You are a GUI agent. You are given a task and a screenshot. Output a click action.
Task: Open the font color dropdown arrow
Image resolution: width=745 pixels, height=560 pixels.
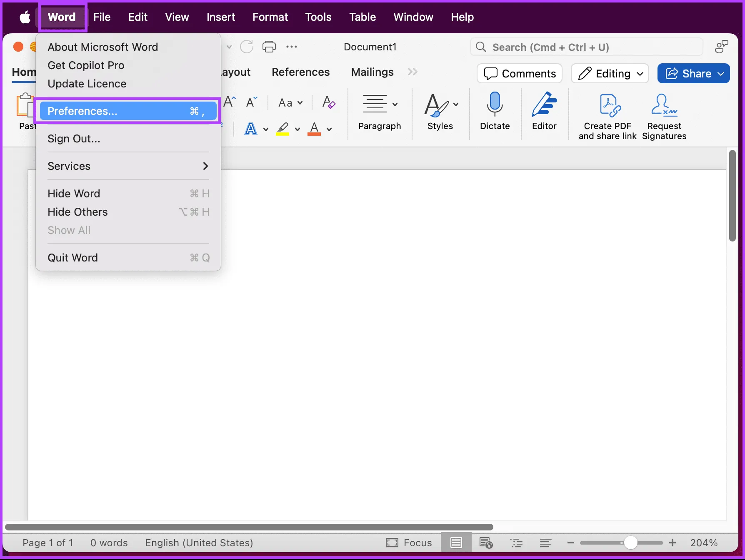(329, 129)
